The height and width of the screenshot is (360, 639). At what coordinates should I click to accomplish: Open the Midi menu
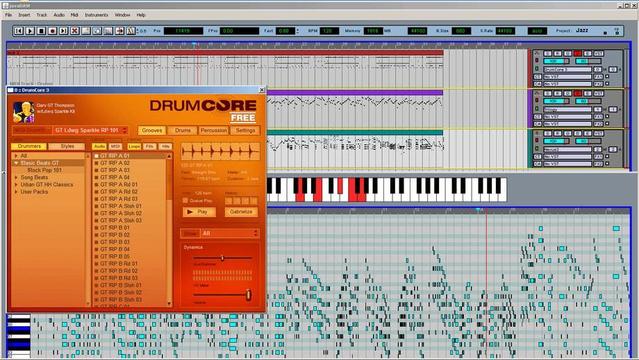coord(74,15)
